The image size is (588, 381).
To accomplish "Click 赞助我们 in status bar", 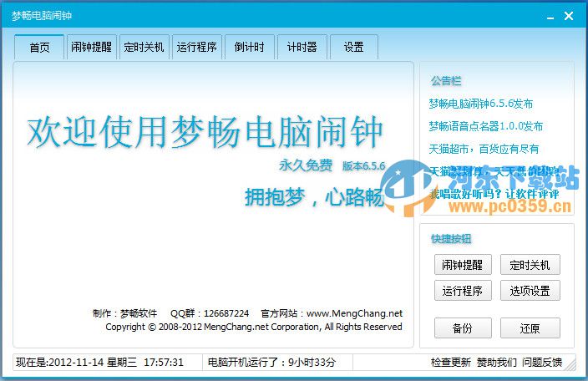I will pyautogui.click(x=497, y=363).
